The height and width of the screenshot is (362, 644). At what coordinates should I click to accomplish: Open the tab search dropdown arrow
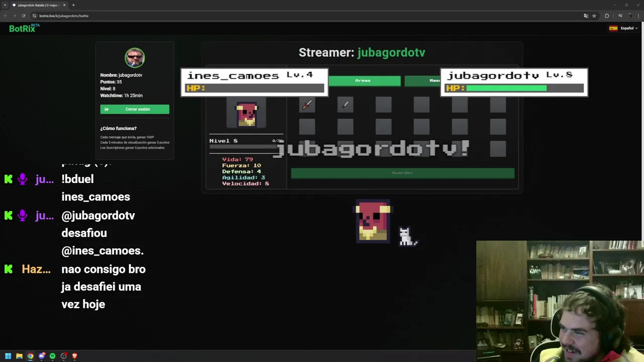pyautogui.click(x=5, y=5)
